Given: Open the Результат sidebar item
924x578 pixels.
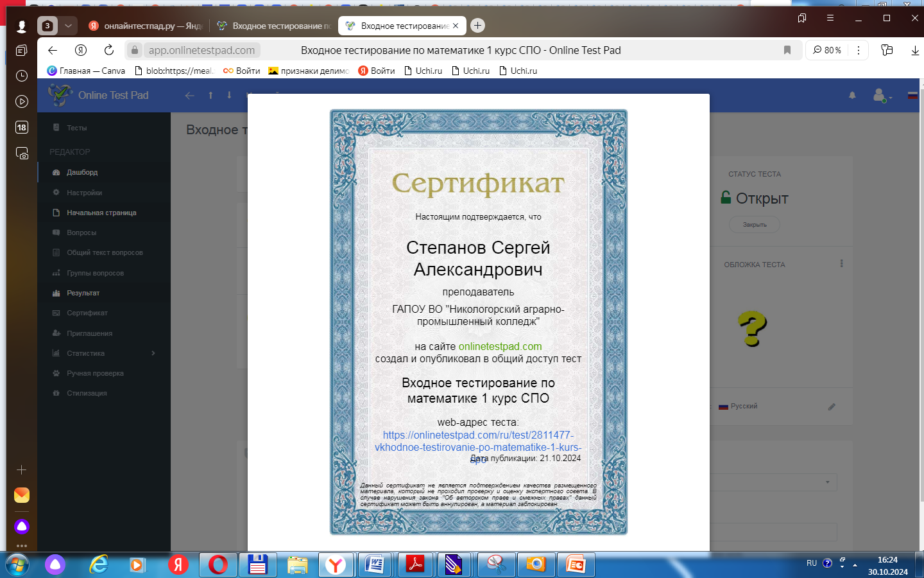Looking at the screenshot, I should (83, 293).
